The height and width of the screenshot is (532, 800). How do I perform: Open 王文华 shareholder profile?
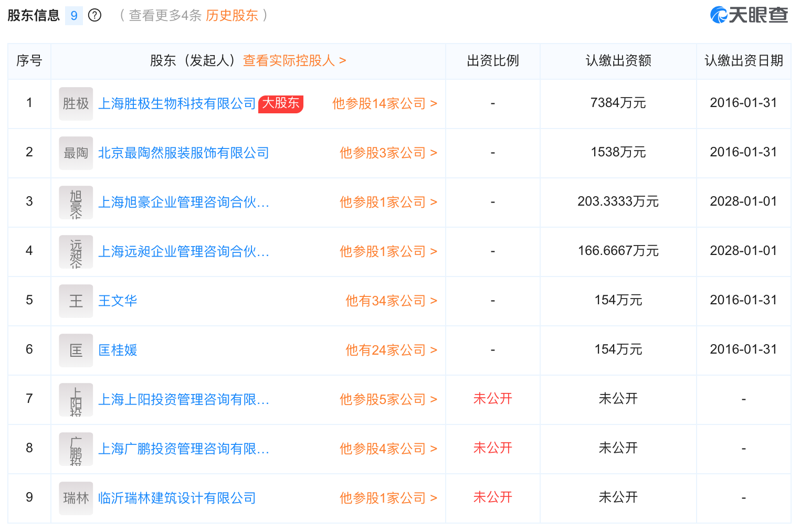(x=118, y=301)
